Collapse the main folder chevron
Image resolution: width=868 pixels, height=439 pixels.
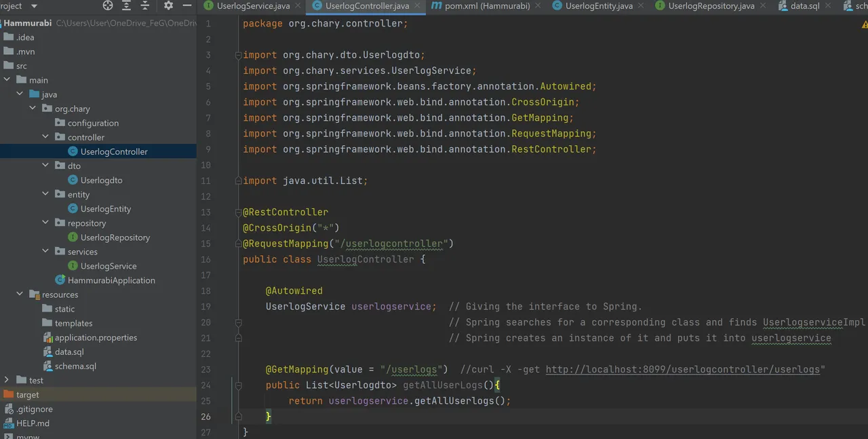click(7, 79)
